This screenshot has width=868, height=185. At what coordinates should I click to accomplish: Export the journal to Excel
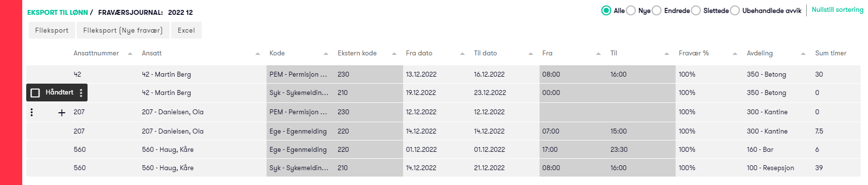tap(186, 30)
